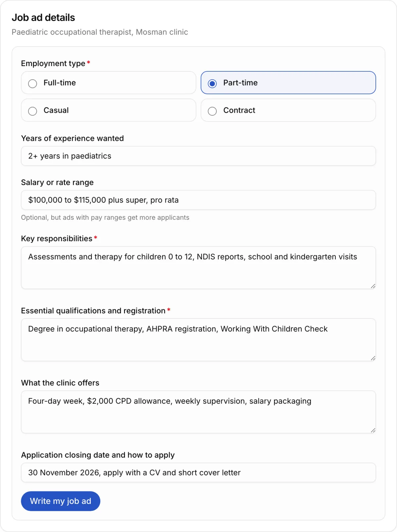Focus the Key responsibilities text area

(198, 268)
